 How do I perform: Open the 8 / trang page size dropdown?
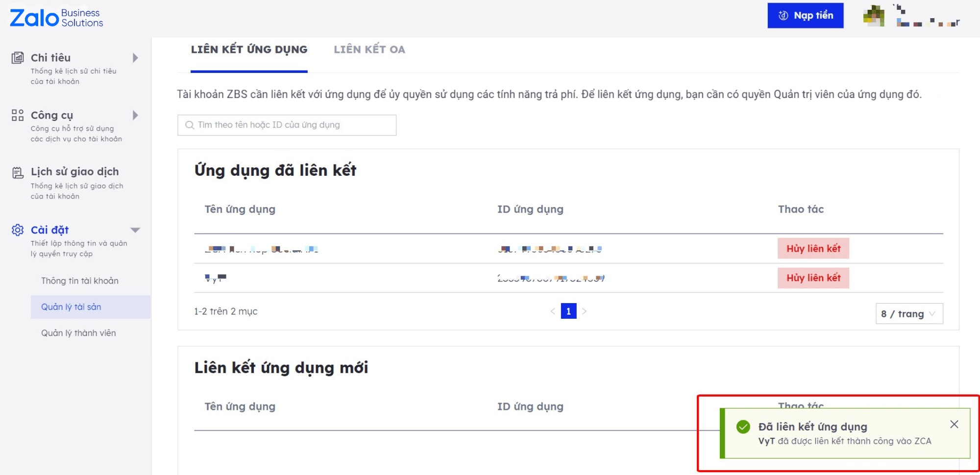[x=909, y=314]
